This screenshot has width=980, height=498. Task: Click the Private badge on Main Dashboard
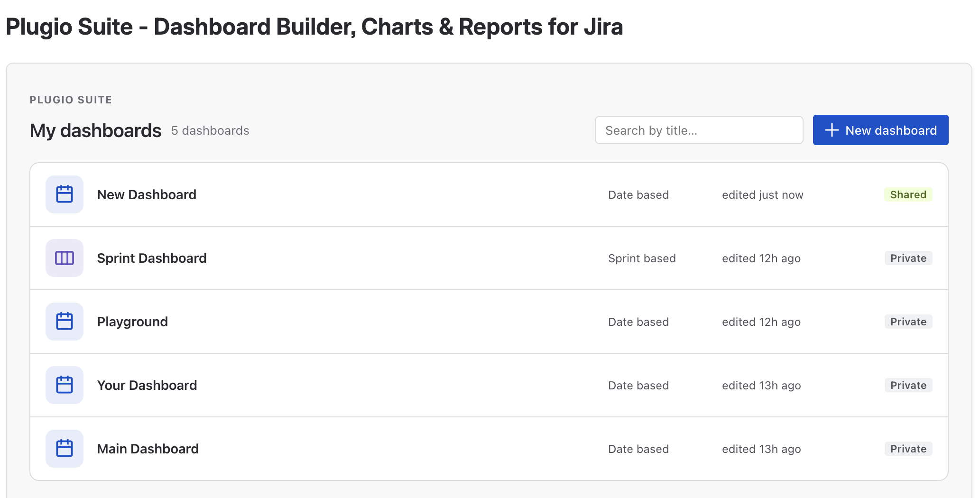908,449
